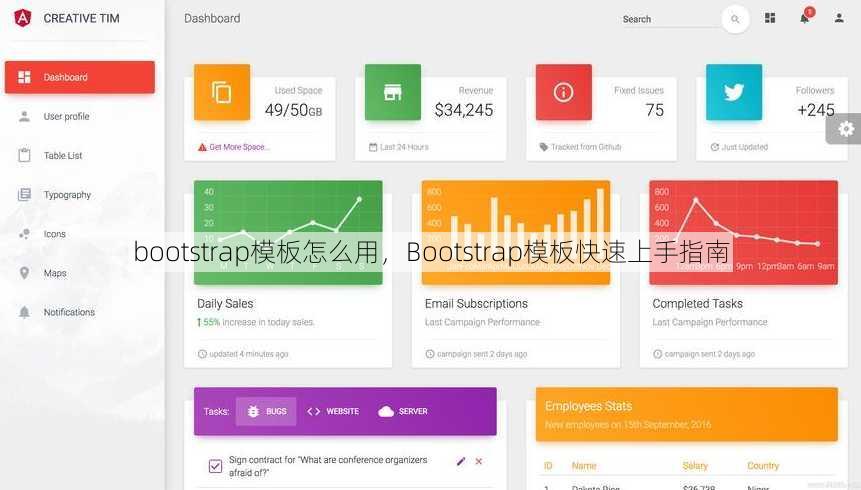Switch to the Website tasks tab
Image resolution: width=861 pixels, height=490 pixels.
coord(333,411)
